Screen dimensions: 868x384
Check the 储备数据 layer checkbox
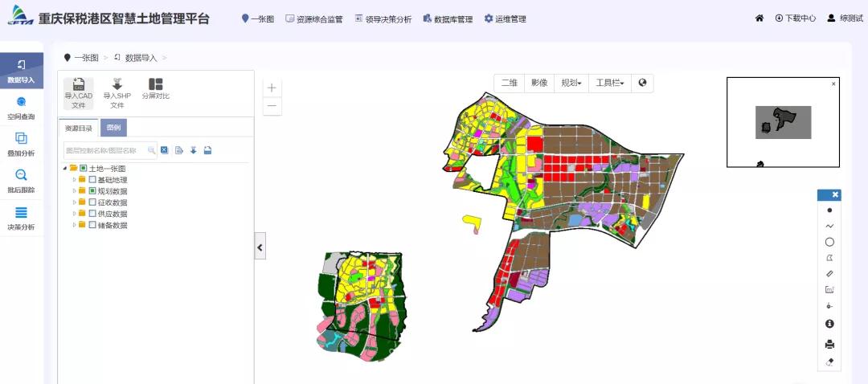click(92, 225)
